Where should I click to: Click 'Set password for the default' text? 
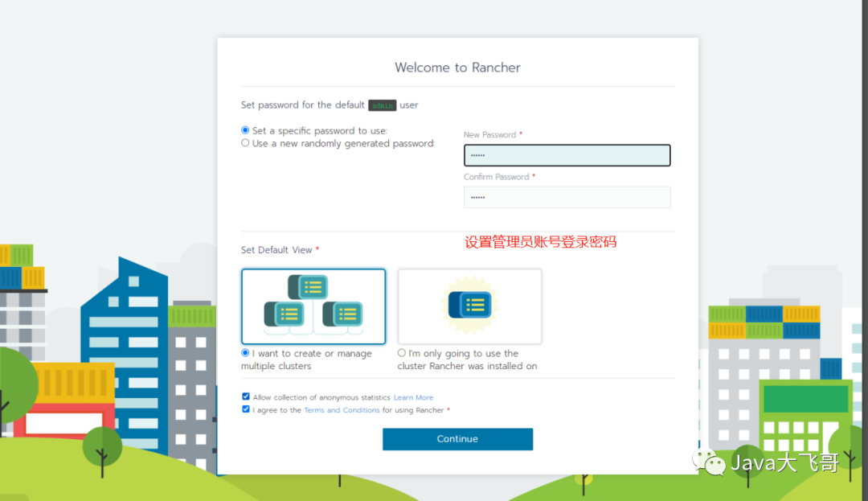pyautogui.click(x=303, y=105)
